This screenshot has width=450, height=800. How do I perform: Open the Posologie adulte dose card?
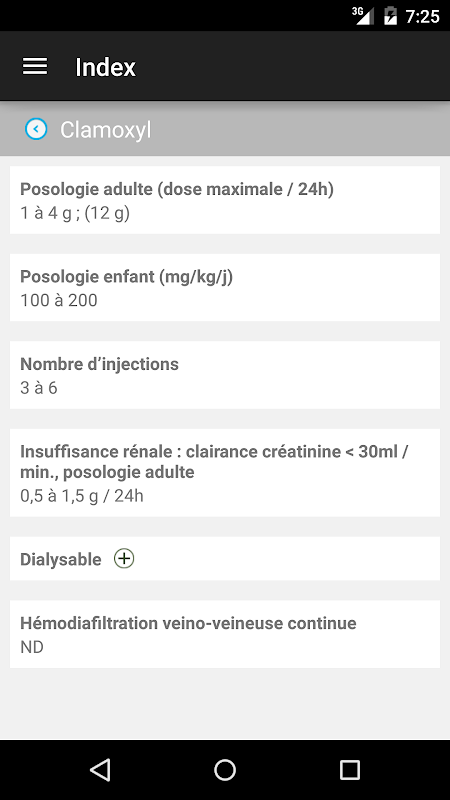[225, 200]
